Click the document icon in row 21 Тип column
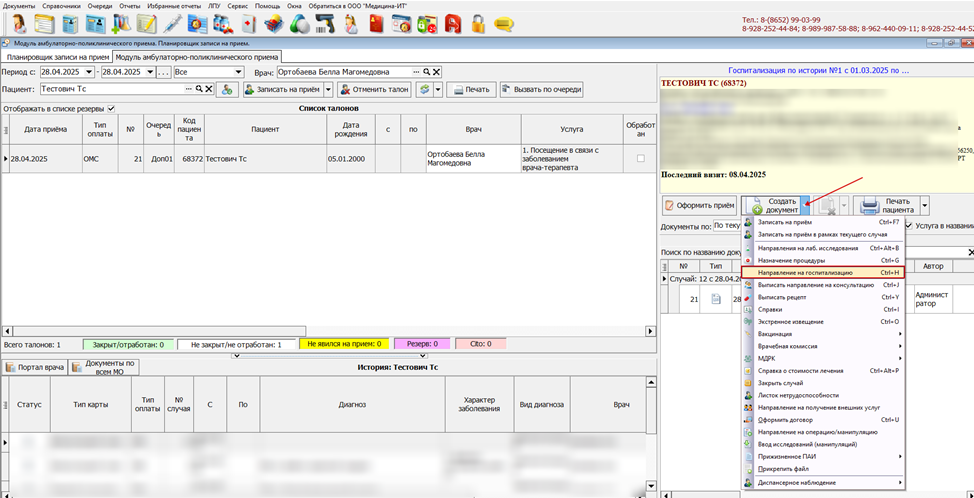This screenshot has height=498, width=974. (716, 299)
